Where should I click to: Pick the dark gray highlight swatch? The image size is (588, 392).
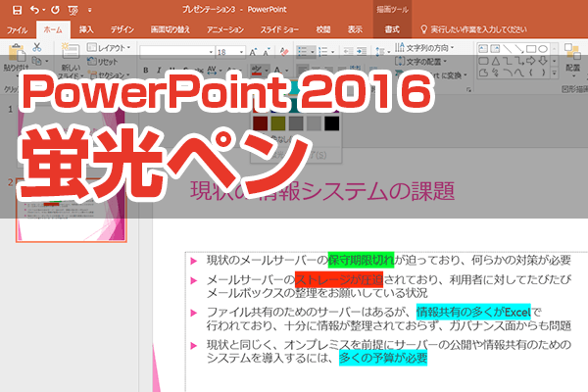296,123
